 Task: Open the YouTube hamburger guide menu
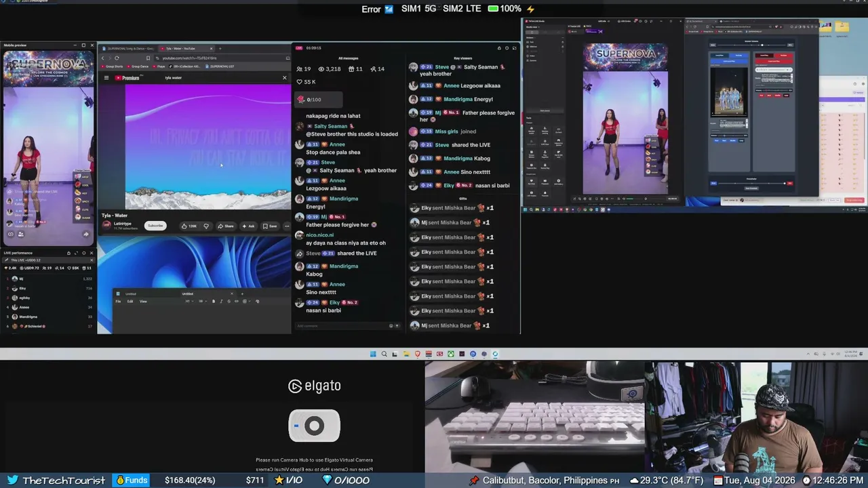pyautogui.click(x=106, y=78)
